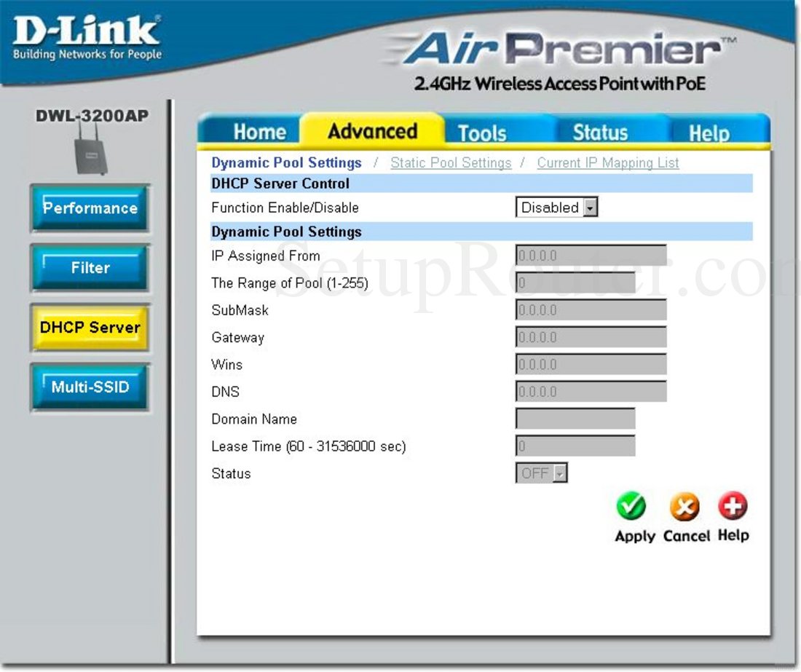The width and height of the screenshot is (801, 672).
Task: Click the Cancel text label
Action: tap(687, 536)
